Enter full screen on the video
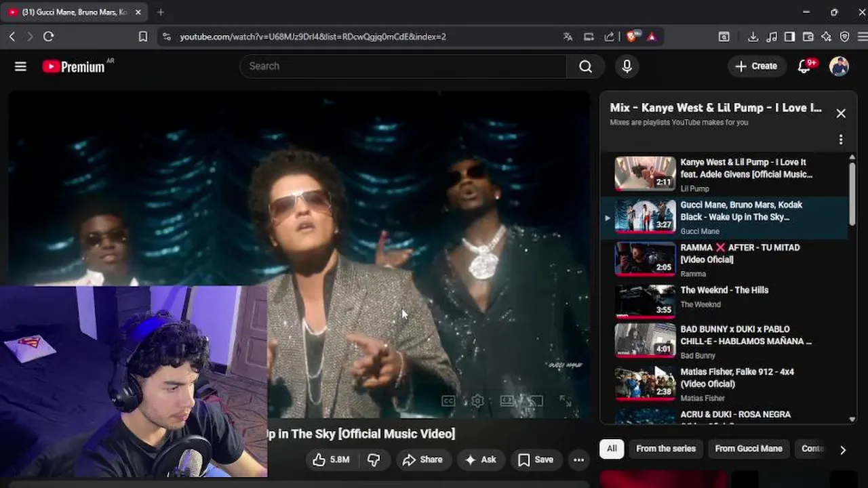 pos(565,401)
